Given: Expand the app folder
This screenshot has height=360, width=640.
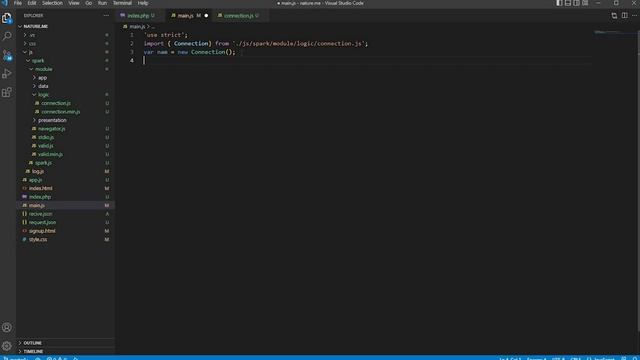Looking at the screenshot, I should pos(65,78).
